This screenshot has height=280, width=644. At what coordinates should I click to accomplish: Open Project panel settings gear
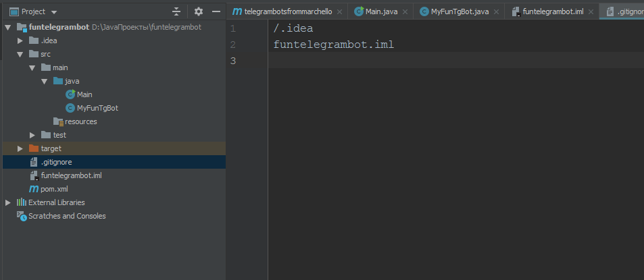point(199,11)
